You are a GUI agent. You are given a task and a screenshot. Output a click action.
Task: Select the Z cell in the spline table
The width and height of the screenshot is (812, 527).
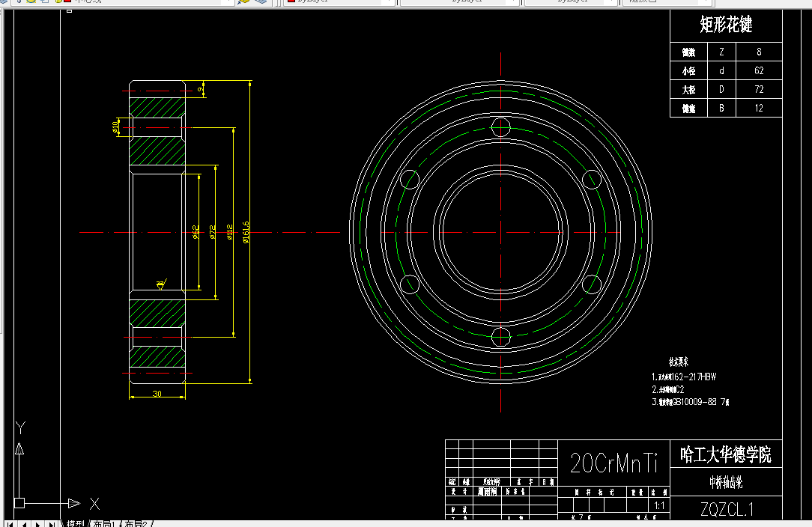(721, 52)
